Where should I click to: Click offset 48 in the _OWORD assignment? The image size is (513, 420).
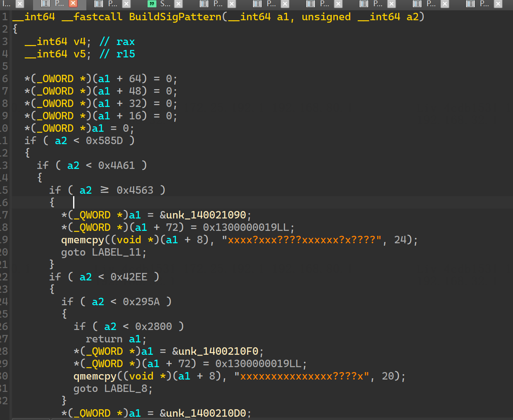tap(135, 91)
